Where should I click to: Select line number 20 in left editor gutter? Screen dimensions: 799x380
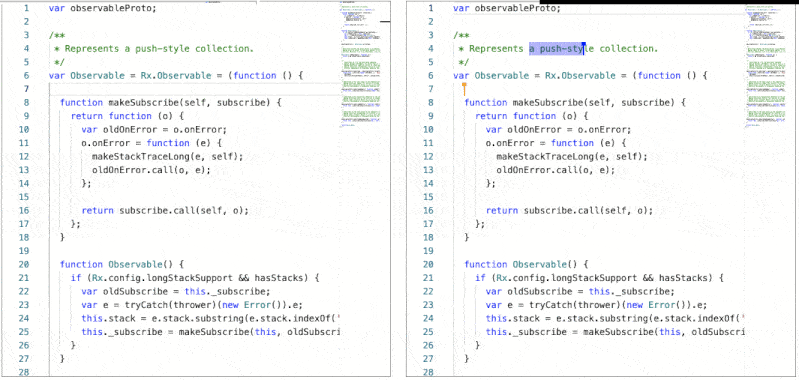pos(23,264)
